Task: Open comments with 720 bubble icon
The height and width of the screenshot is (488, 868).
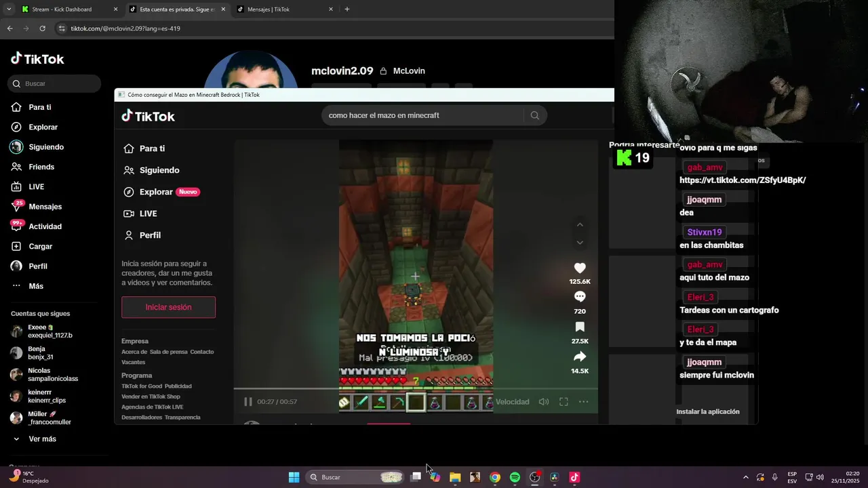Action: [580, 297]
